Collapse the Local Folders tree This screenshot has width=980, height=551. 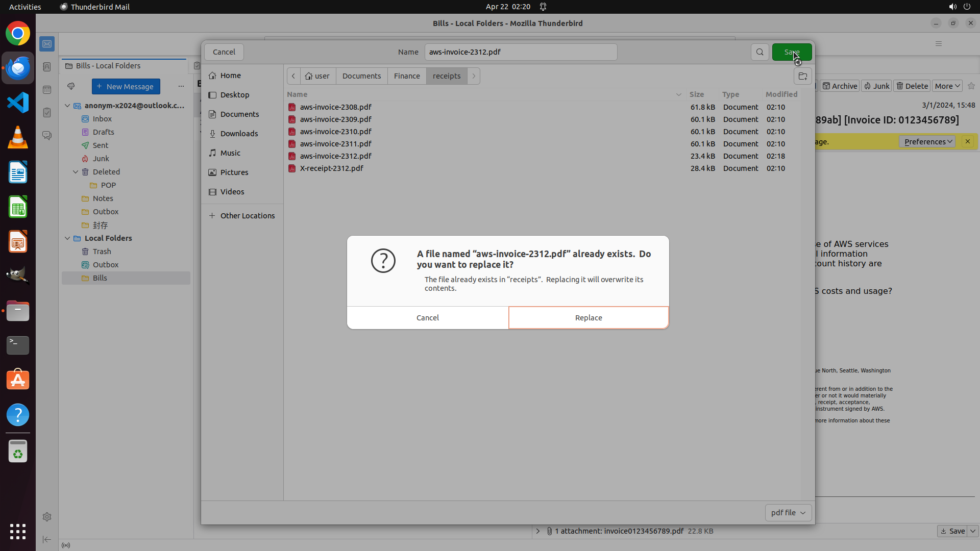click(x=67, y=238)
